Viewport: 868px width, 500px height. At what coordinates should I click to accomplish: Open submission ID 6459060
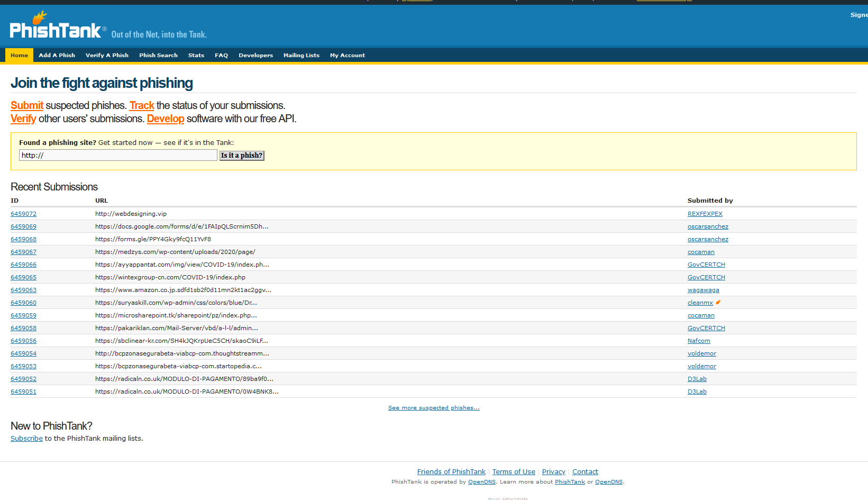tap(23, 303)
